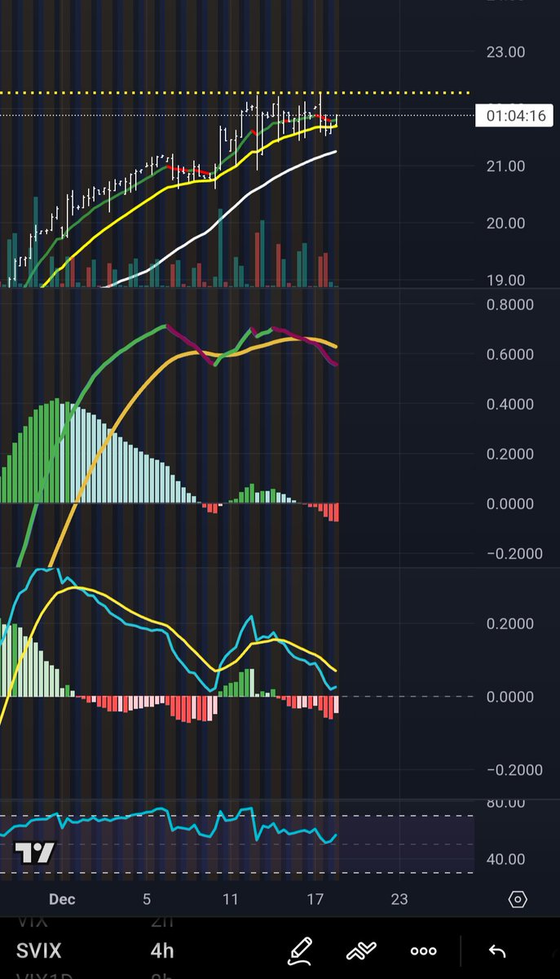Viewport: 560px width, 979px height.
Task: Tap the undo back arrow icon
Action: (496, 951)
